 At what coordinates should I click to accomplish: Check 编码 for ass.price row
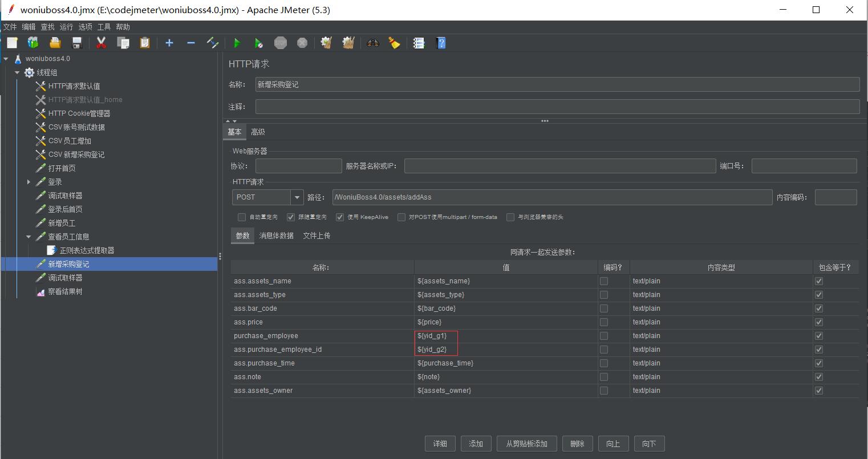tap(604, 322)
